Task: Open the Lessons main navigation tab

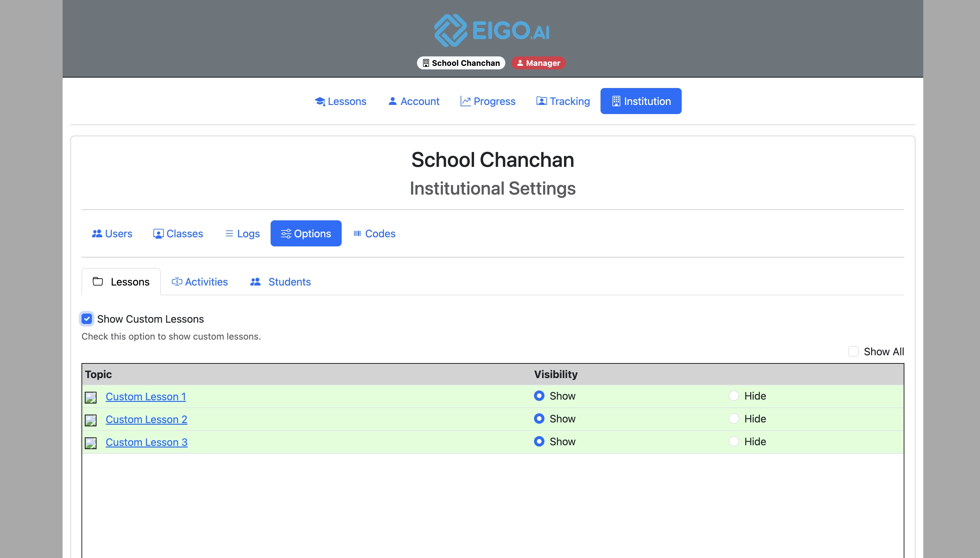Action: (340, 101)
